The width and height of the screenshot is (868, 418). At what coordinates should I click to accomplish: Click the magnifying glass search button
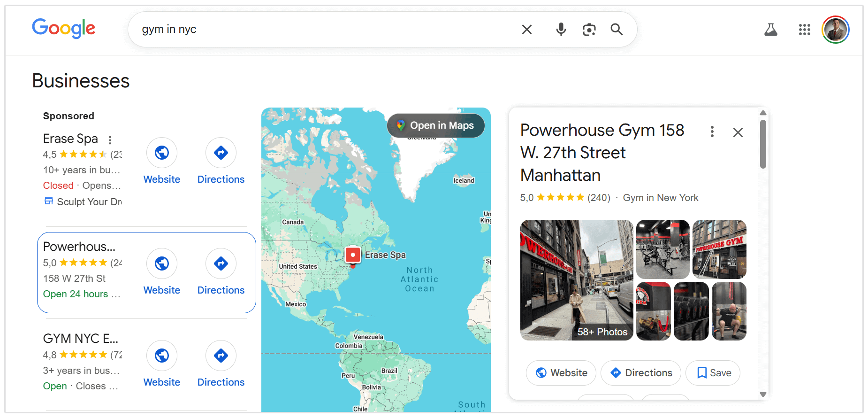(617, 30)
